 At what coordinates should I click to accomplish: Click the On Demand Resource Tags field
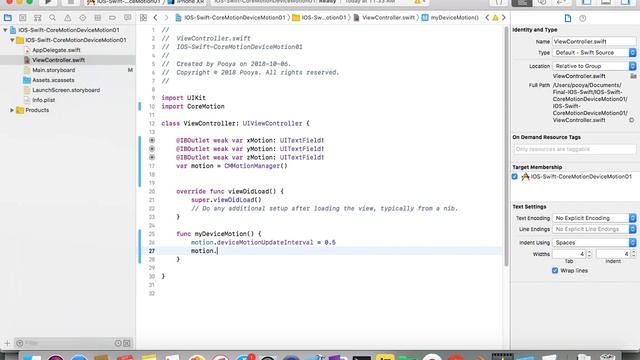[x=574, y=149]
